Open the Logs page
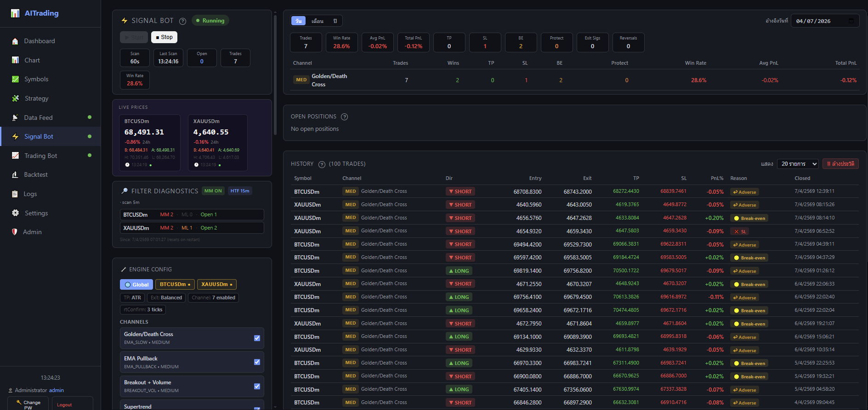Image resolution: width=868 pixels, height=410 pixels. (50, 194)
